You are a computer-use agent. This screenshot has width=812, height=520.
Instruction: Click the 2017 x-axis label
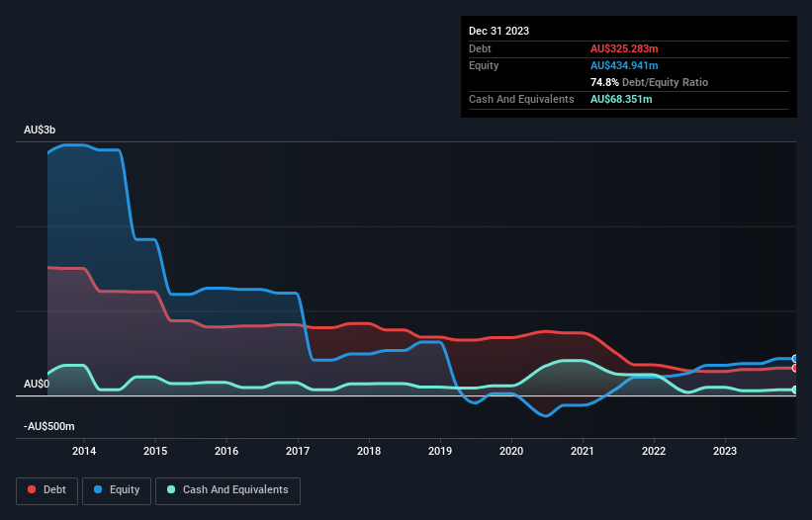(x=298, y=451)
